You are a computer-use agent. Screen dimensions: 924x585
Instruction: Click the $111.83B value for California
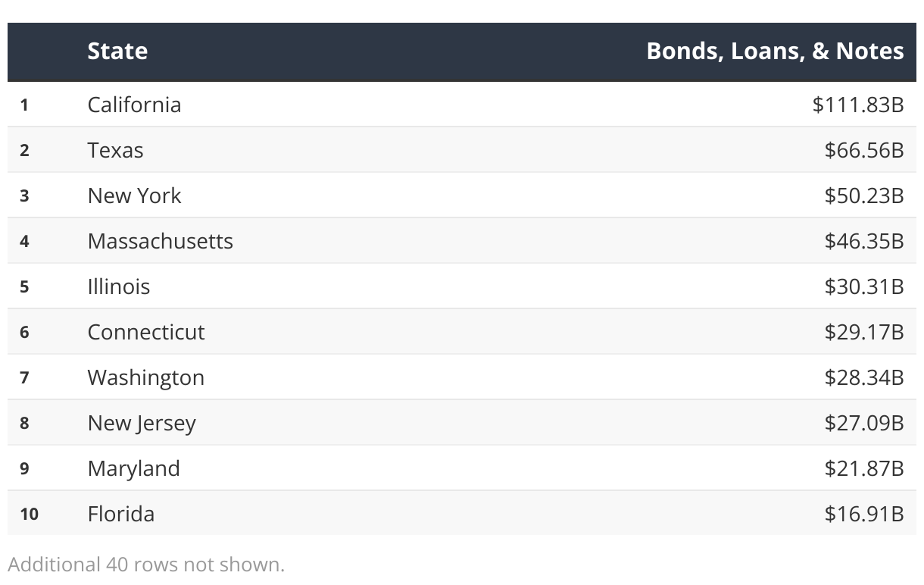pos(858,105)
